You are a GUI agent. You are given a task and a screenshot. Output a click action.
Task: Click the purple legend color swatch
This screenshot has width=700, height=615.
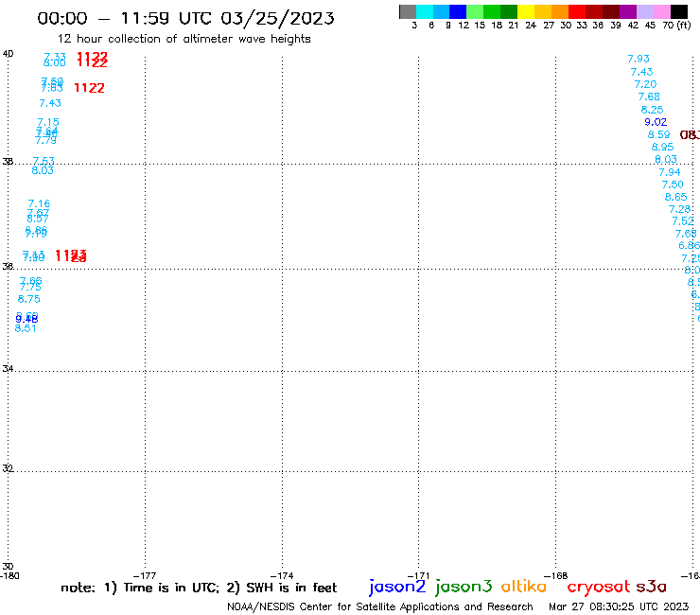tap(628, 11)
